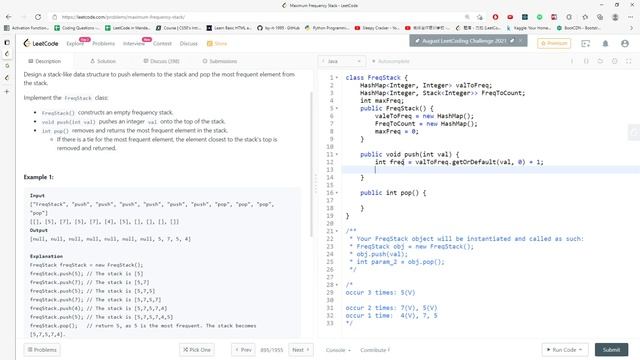
Task: Open the Sleepy Cracker YouTube bookmark
Action: (x=377, y=28)
